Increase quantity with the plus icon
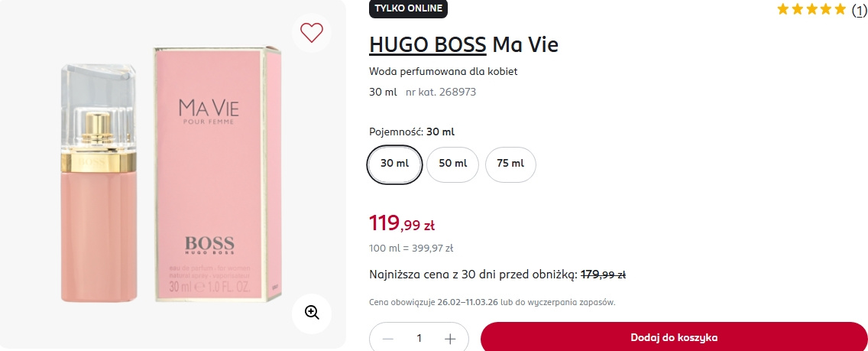Image resolution: width=868 pixels, height=351 pixels. click(450, 339)
